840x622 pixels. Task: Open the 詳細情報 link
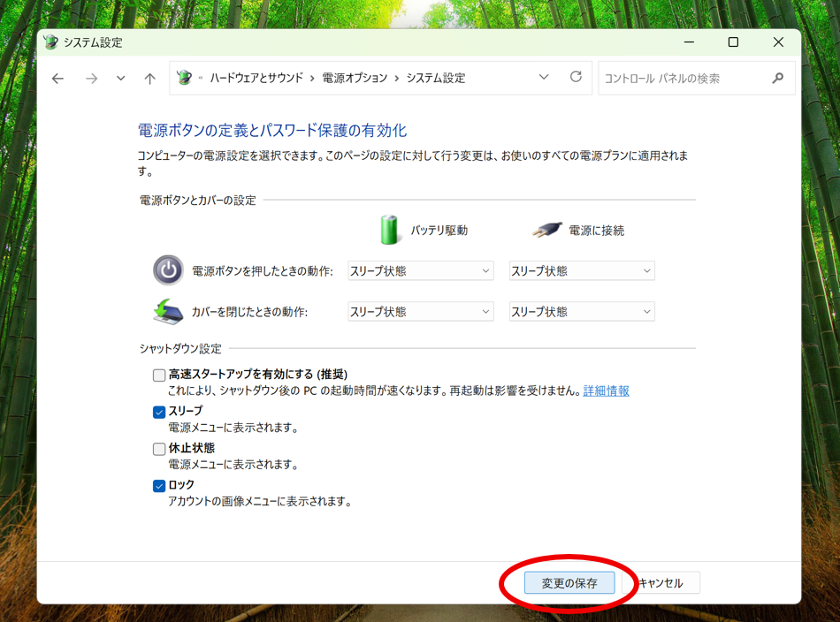tap(606, 391)
